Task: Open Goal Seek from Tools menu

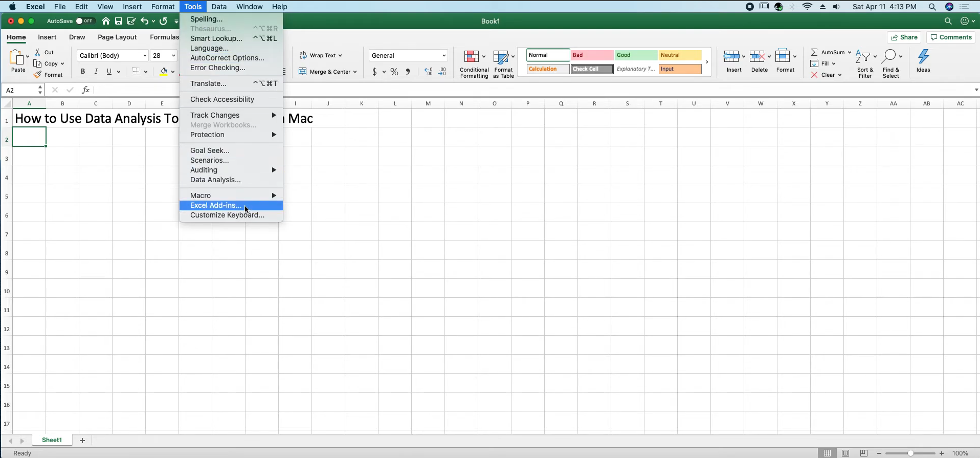Action: pos(231,150)
